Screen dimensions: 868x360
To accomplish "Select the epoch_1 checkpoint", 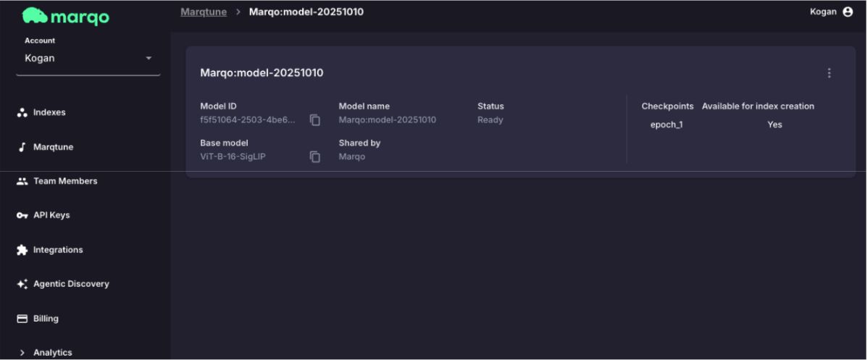I will (x=666, y=125).
